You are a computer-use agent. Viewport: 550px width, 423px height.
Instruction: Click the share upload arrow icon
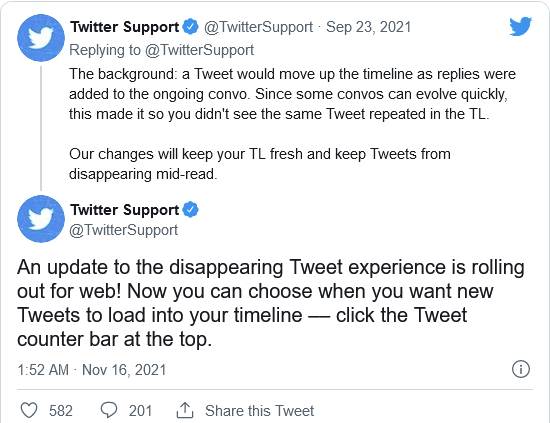(185, 410)
